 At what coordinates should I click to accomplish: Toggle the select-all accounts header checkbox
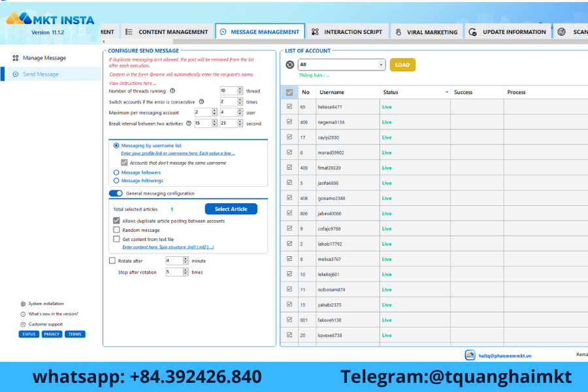[289, 92]
